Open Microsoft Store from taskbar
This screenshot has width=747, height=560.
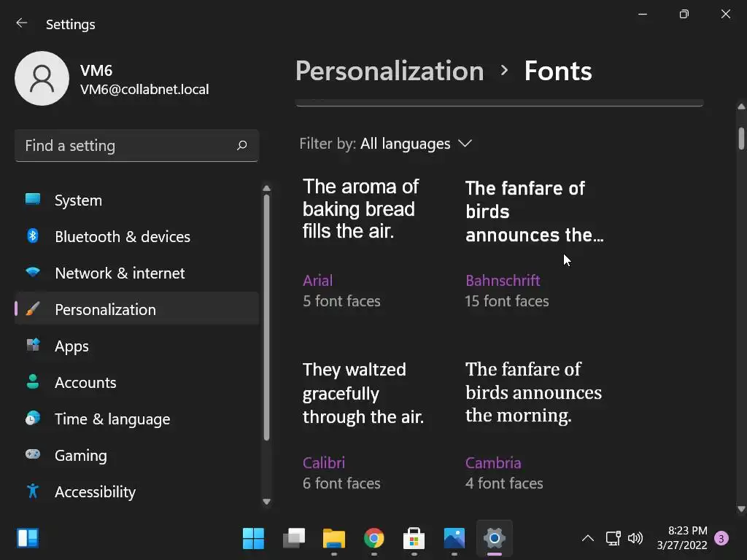(414, 539)
